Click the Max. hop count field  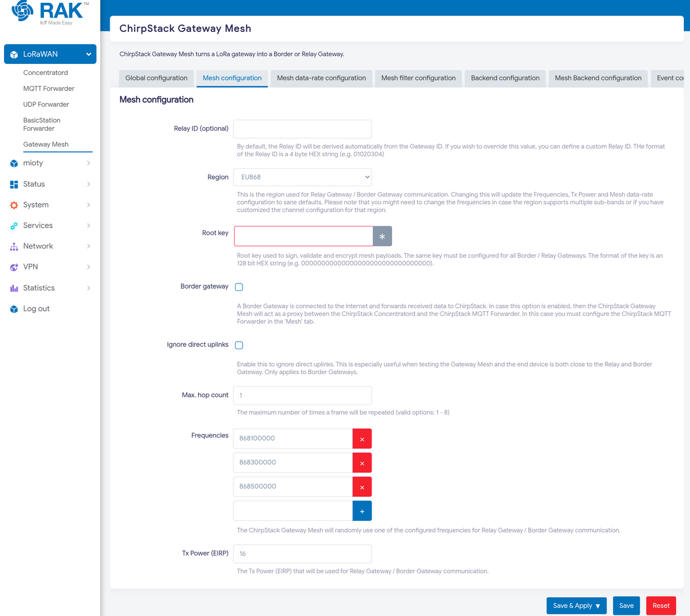coord(302,395)
